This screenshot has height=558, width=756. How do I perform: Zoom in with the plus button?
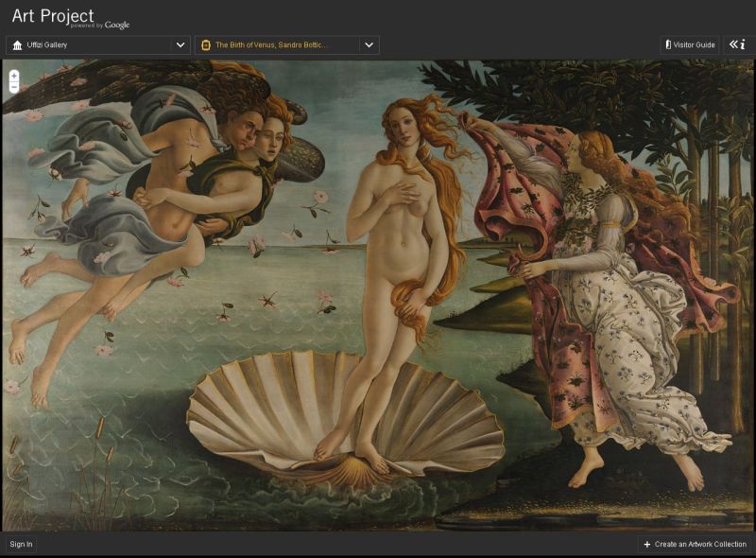coord(14,76)
